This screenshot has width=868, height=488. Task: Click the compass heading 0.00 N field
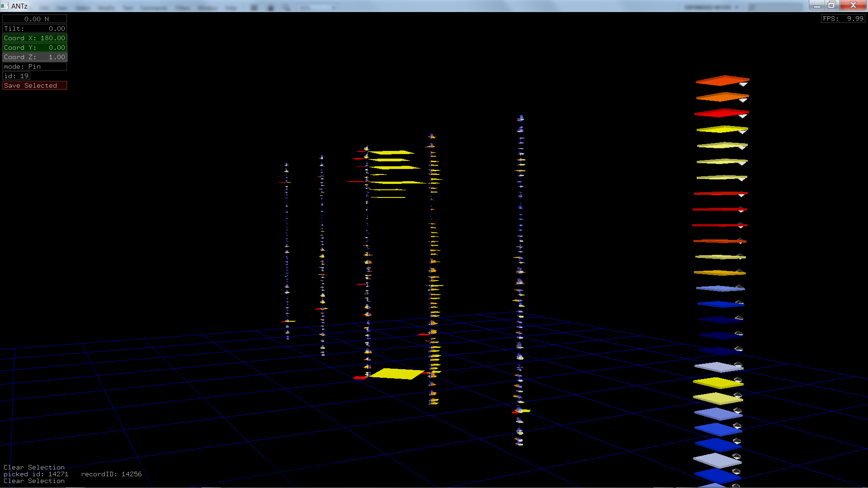click(x=34, y=19)
